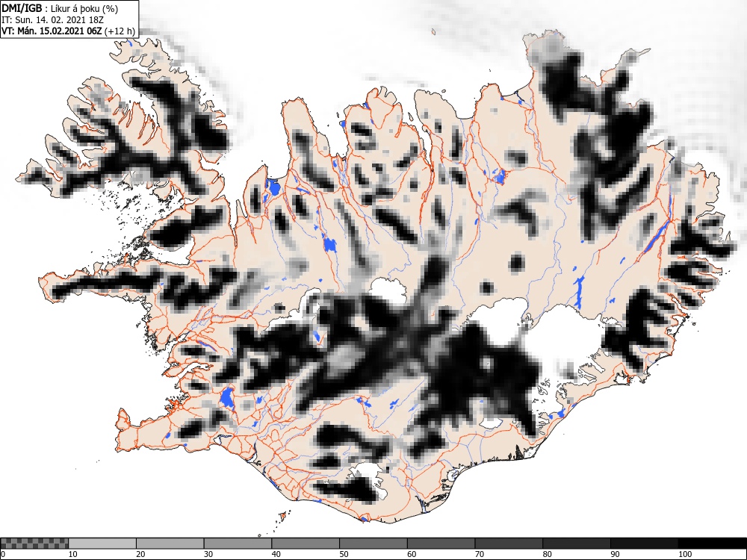Click the legend label 80
The width and height of the screenshot is (747, 560).
point(547,554)
